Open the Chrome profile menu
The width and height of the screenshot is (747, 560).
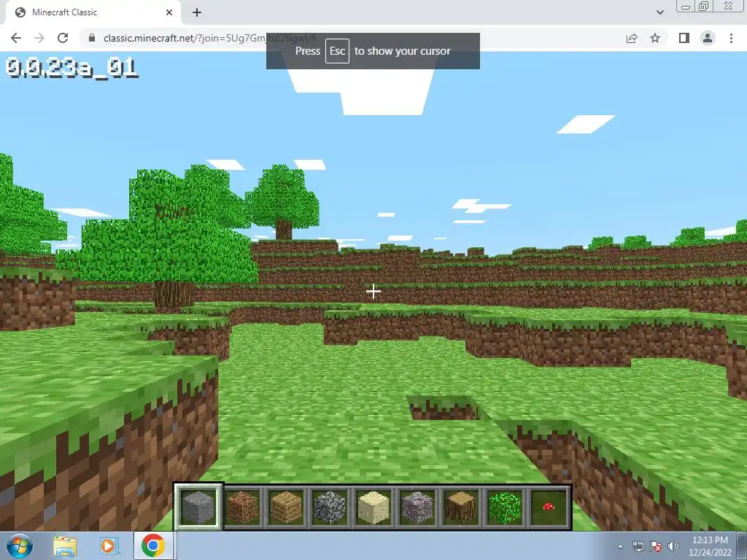[x=708, y=38]
